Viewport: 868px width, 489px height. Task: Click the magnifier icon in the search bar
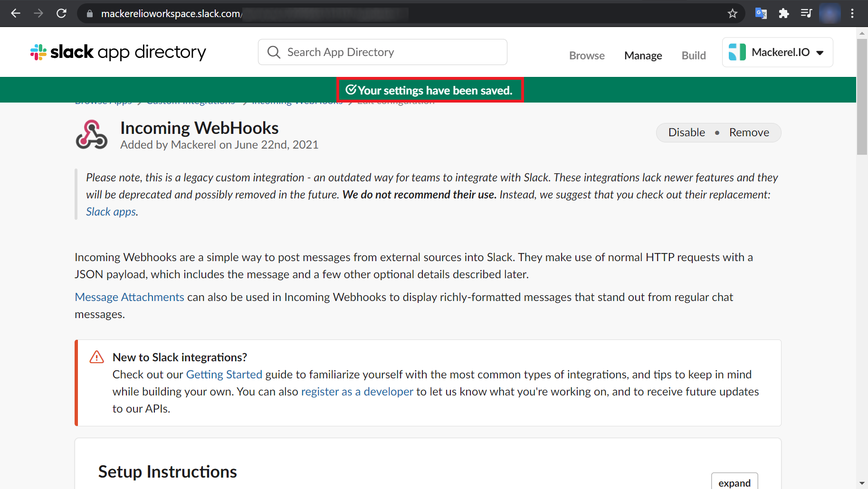[x=274, y=52]
